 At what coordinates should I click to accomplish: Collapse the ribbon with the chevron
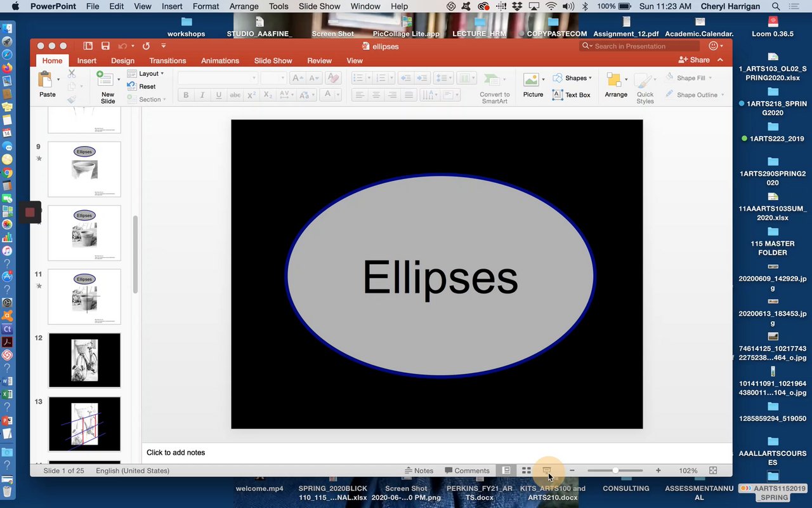pyautogui.click(x=720, y=60)
